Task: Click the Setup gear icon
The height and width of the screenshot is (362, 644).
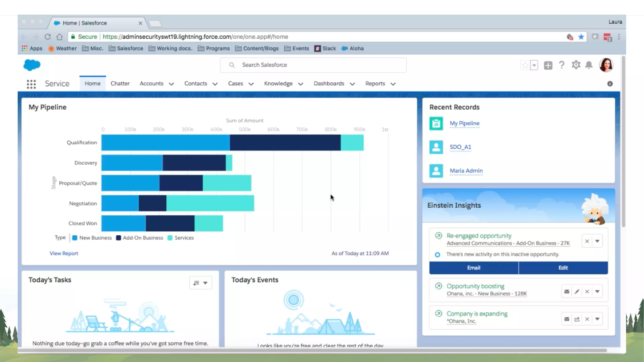Action: [576, 65]
